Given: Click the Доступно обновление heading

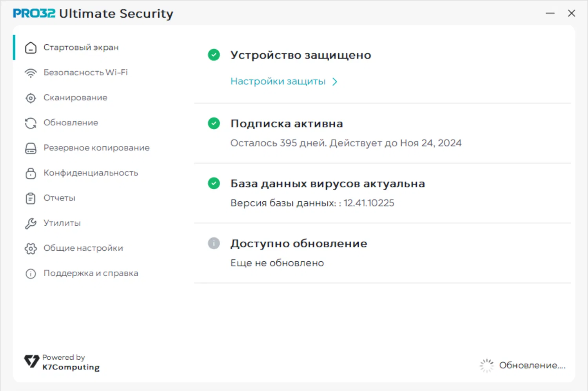Looking at the screenshot, I should pyautogui.click(x=299, y=243).
